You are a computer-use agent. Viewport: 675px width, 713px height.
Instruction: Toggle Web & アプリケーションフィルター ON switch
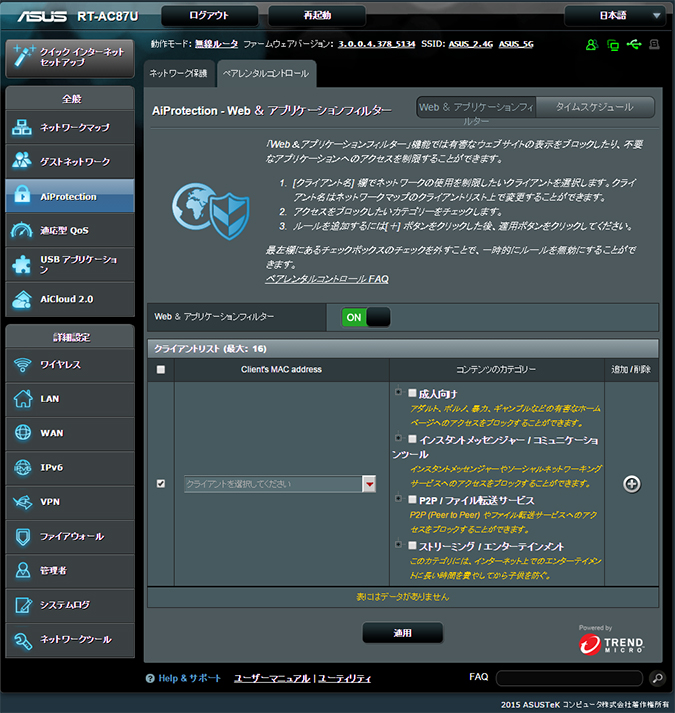tap(366, 317)
